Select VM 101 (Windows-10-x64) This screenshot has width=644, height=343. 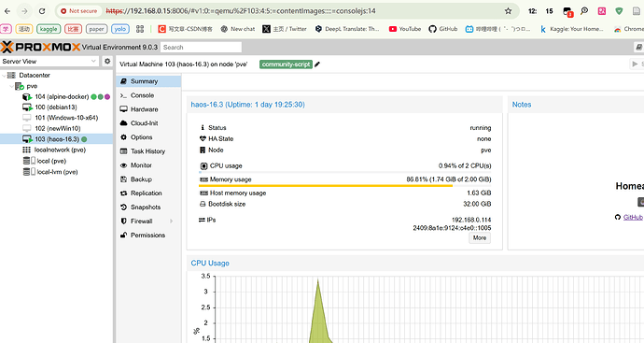66,118
